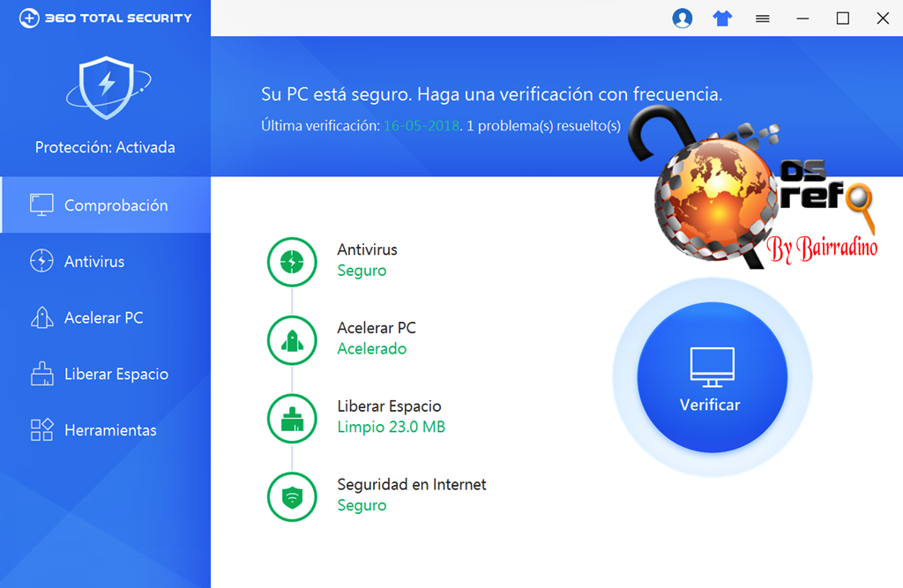903x588 pixels.
Task: Click the "Seguro" status under Antivirus
Action: click(362, 271)
